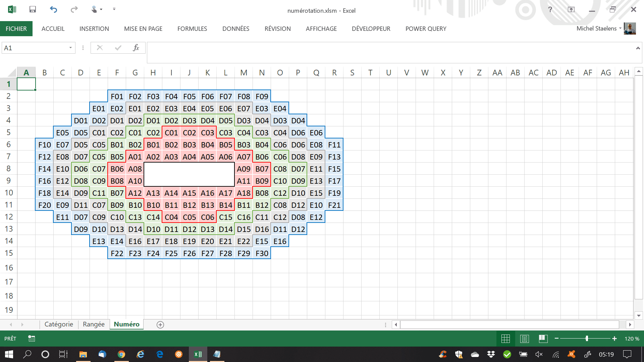The height and width of the screenshot is (362, 644).
Task: Expand the formula bar chevron
Action: 638,48
